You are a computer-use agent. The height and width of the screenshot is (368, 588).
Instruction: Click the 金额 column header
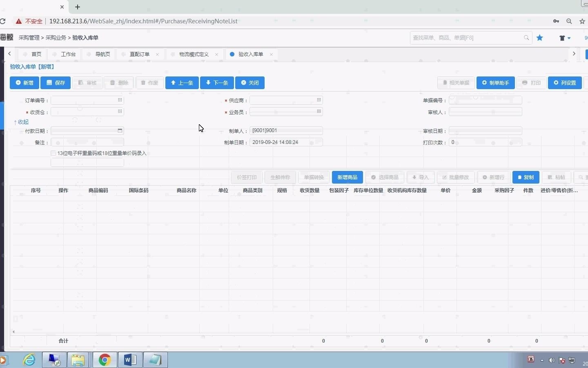click(x=477, y=190)
